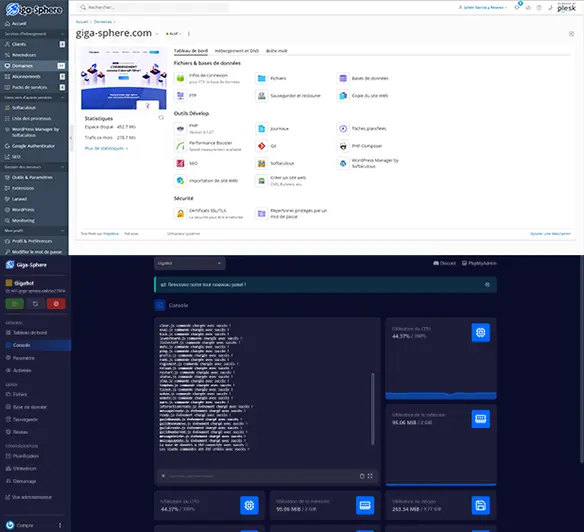584x532 pixels.
Task: Open the Softaculous domain tool icon
Action: [261, 163]
